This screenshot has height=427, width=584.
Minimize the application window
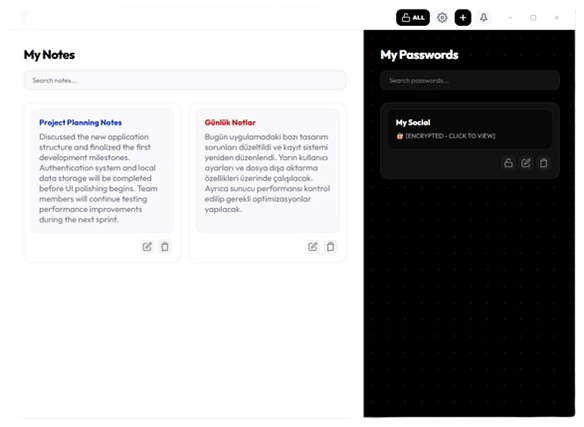pyautogui.click(x=510, y=18)
